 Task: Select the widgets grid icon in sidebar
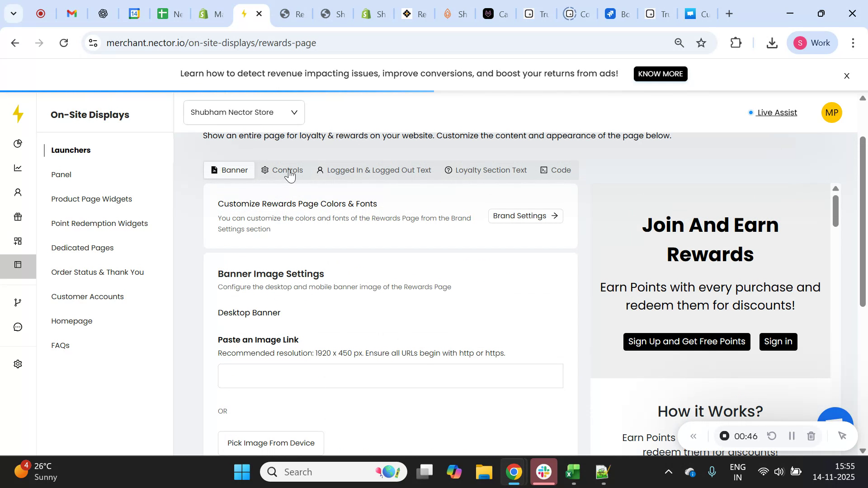click(18, 241)
